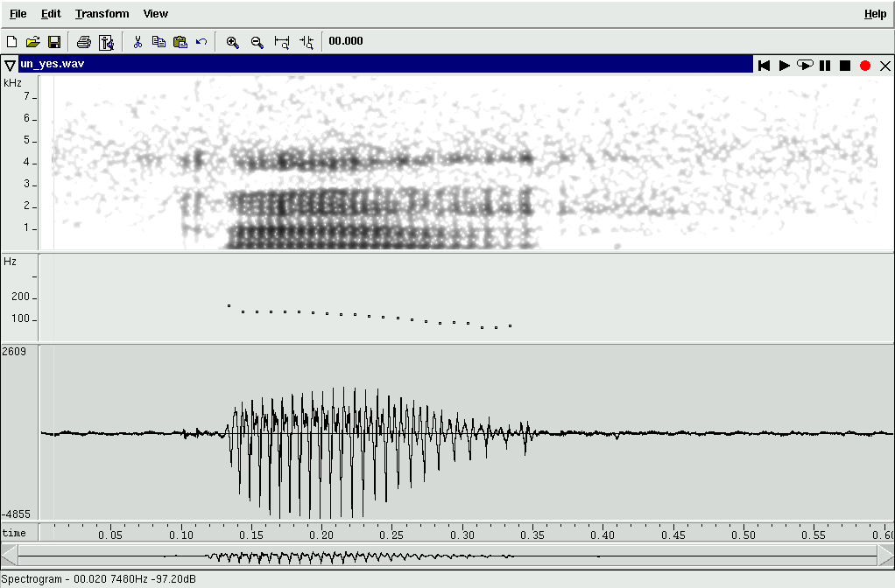Zoom out with the magnifier minus icon
Screen dimensions: 895x588
click(x=257, y=42)
